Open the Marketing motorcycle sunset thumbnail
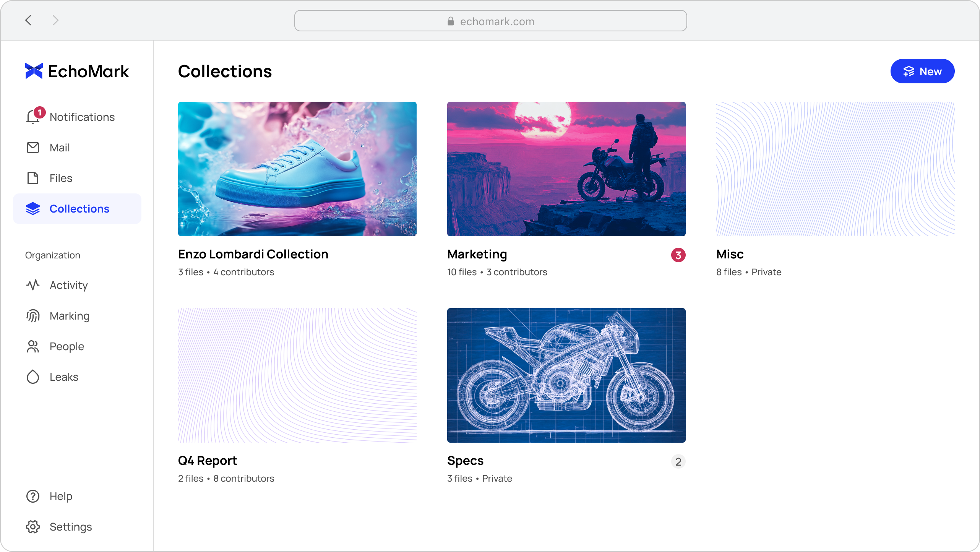980x552 pixels. coord(566,169)
